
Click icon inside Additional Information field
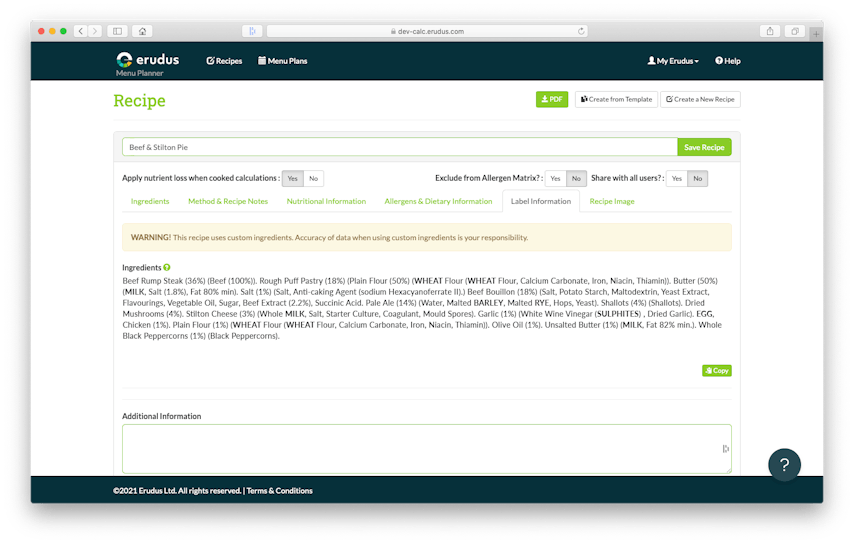[x=725, y=449]
